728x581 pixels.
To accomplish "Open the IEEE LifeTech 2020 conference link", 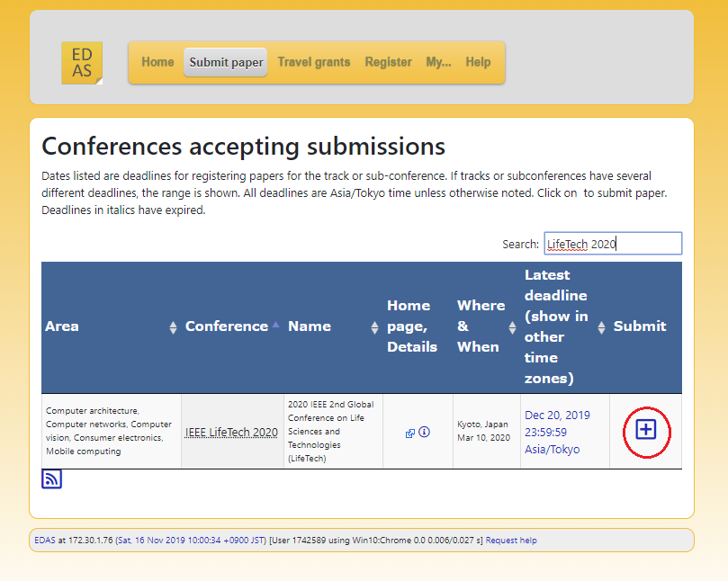I will point(231,432).
